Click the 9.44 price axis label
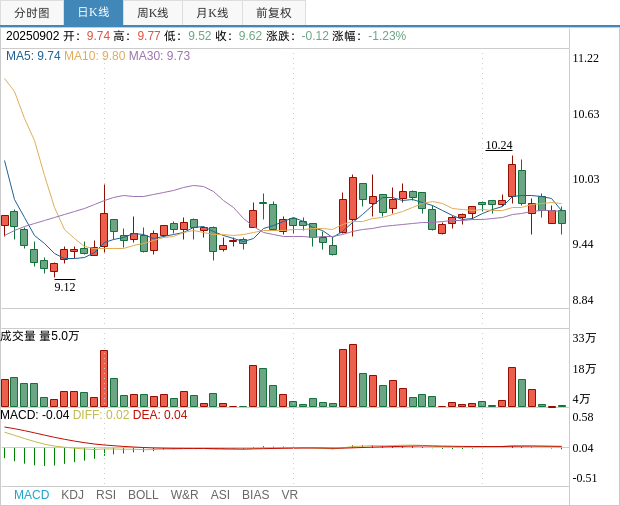The height and width of the screenshot is (506, 620). click(x=583, y=244)
